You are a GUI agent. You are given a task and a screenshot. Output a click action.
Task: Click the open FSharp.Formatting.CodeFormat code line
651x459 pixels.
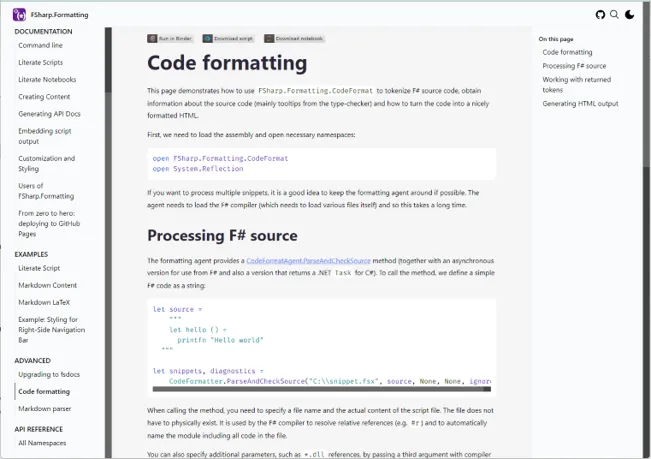coord(220,159)
